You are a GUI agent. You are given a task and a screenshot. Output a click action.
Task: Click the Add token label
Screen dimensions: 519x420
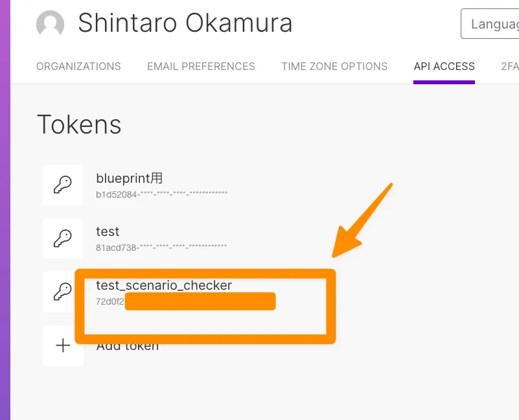[x=128, y=346]
